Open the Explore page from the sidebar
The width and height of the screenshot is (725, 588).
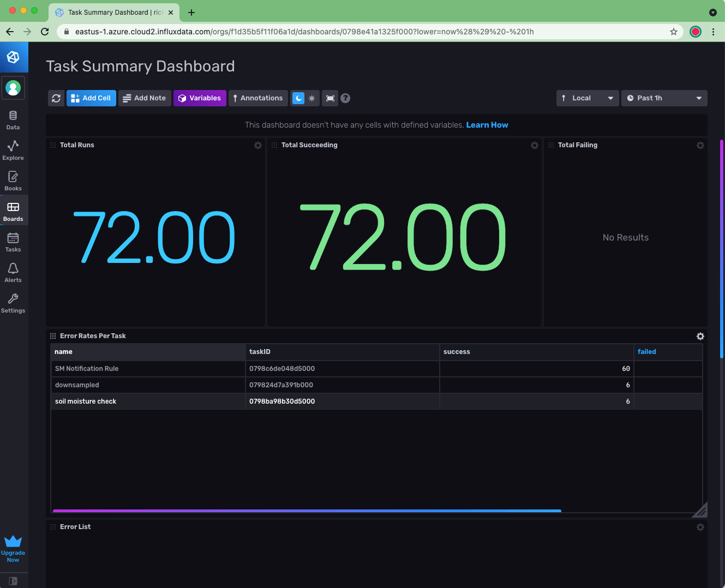[13, 150]
